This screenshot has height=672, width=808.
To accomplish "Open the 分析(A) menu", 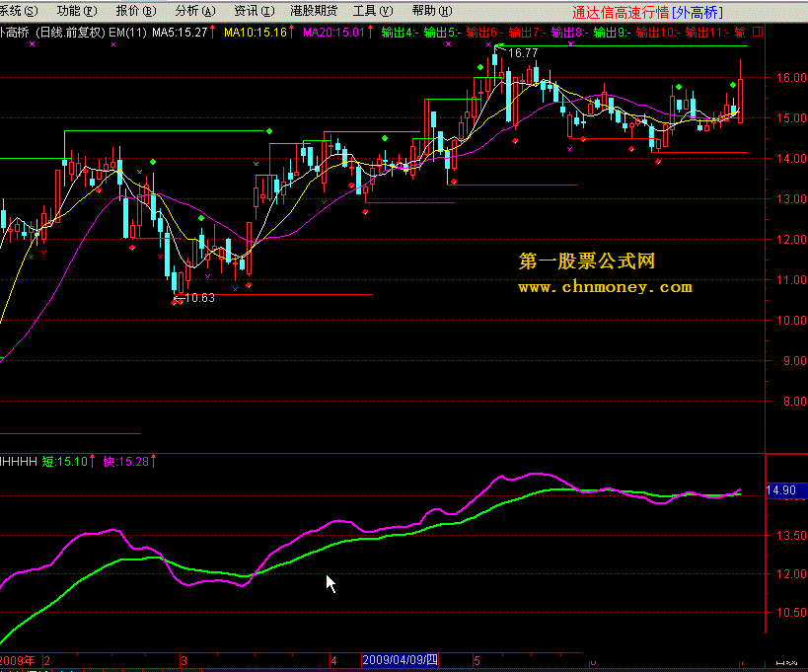I will point(195,10).
